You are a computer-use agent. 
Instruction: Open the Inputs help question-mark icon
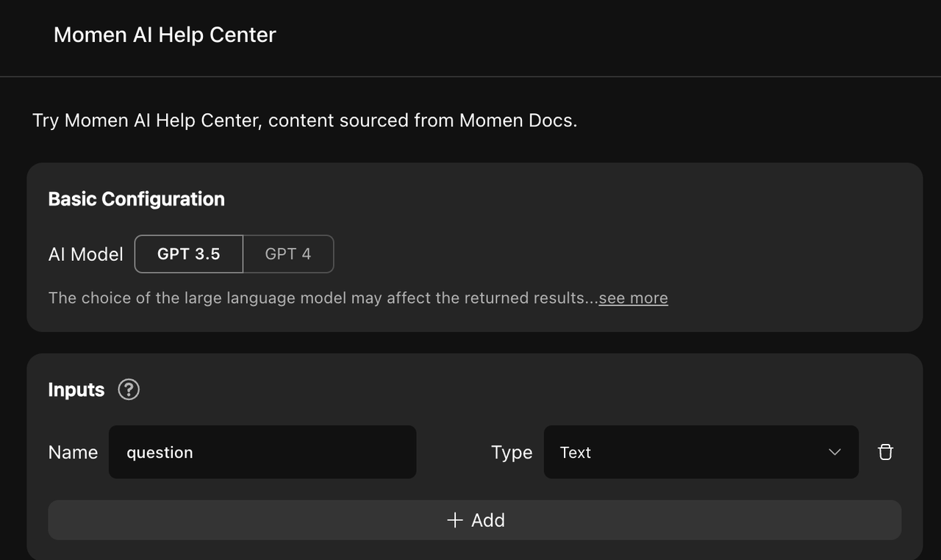129,390
